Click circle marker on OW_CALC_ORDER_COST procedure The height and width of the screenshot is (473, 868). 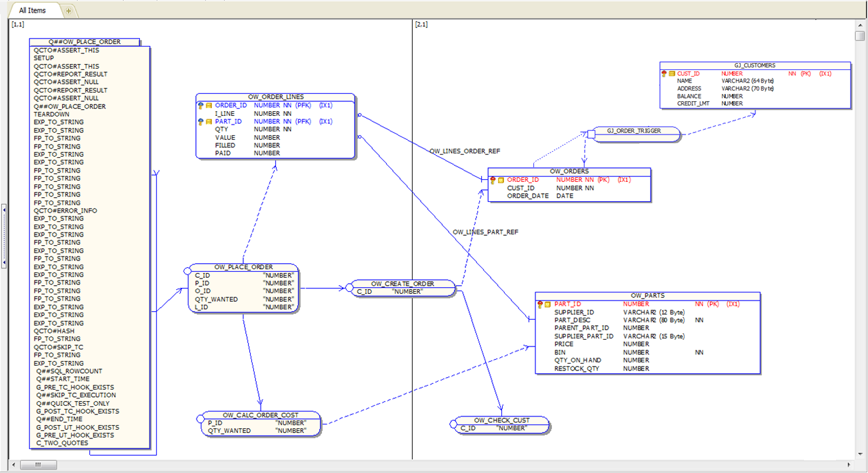[201, 418]
